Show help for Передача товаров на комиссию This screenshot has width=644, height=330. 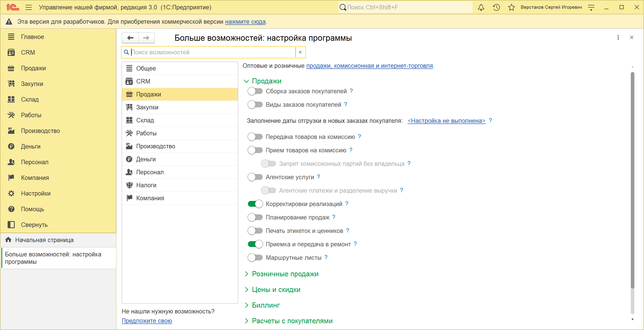click(x=360, y=136)
